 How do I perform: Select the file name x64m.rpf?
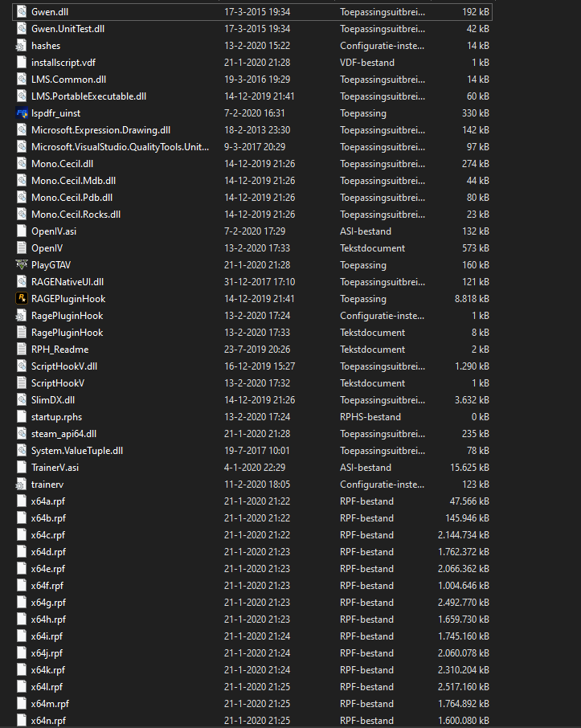(50, 704)
